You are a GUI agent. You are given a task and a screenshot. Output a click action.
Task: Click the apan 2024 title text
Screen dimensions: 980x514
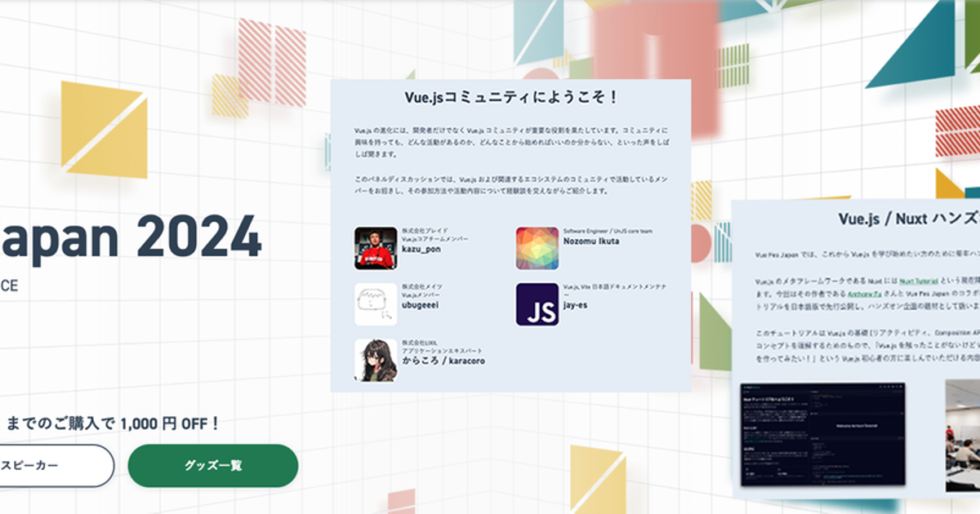point(131,236)
